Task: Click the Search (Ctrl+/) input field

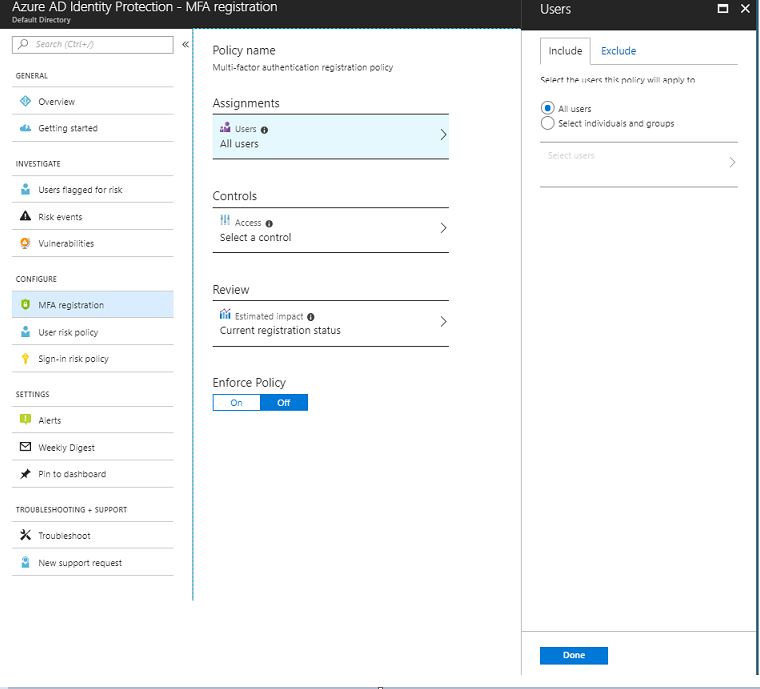Action: (x=93, y=45)
